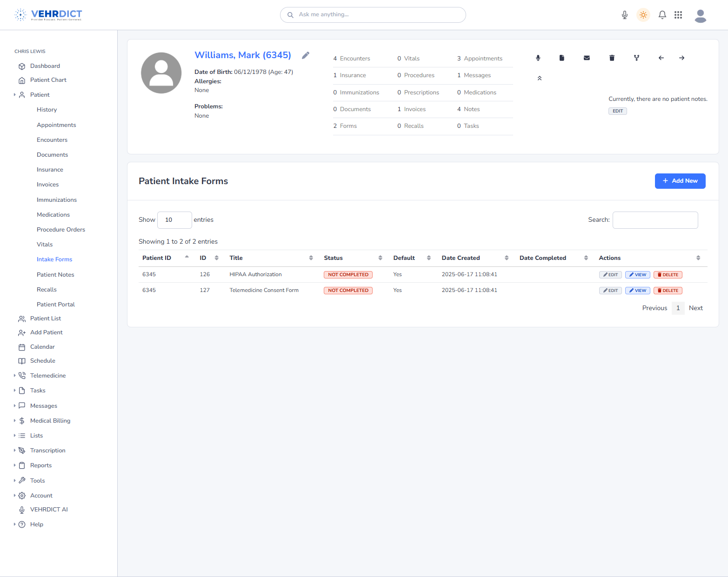This screenshot has height=577, width=728.
Task: Delete the HIPAA Authorization form
Action: [x=668, y=275]
